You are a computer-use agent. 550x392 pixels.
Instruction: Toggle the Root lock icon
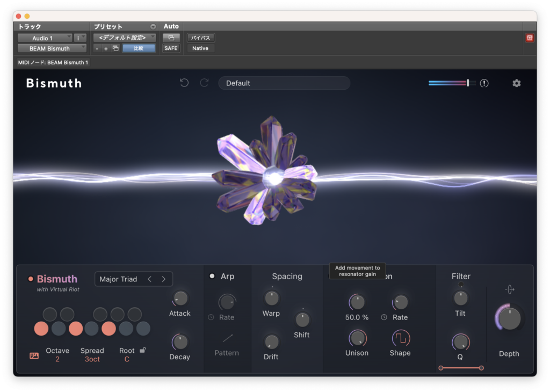coord(143,350)
